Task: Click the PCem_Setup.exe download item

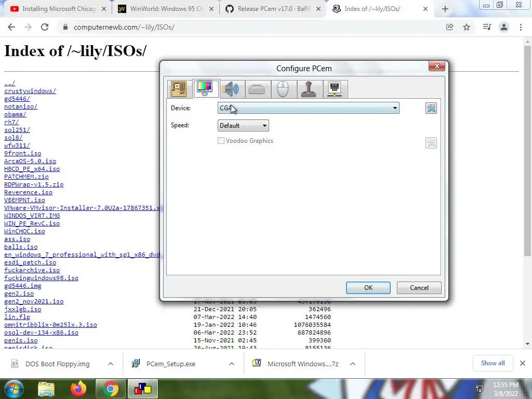Action: (x=170, y=364)
